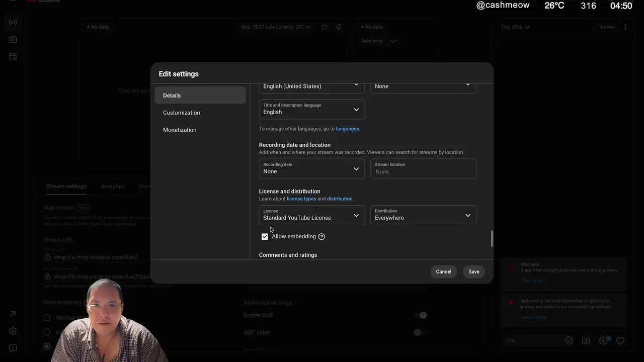
Task: Copy the stream key with copy icon
Action: tap(339, 27)
